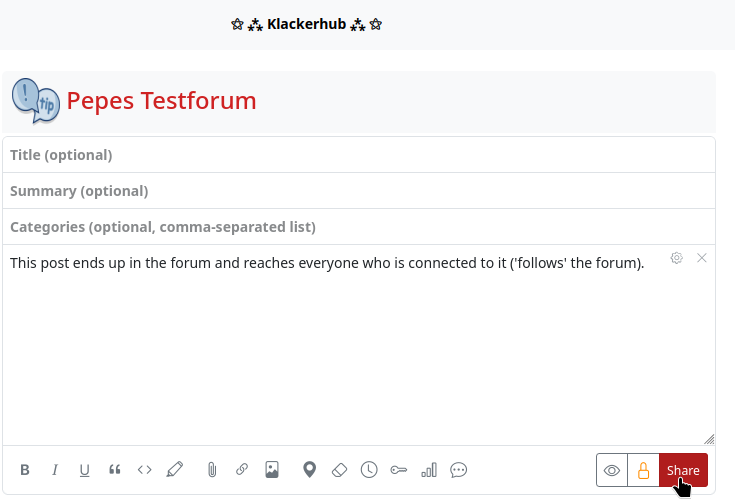The height and width of the screenshot is (504, 735).
Task: Insert an image into the post
Action: click(272, 470)
